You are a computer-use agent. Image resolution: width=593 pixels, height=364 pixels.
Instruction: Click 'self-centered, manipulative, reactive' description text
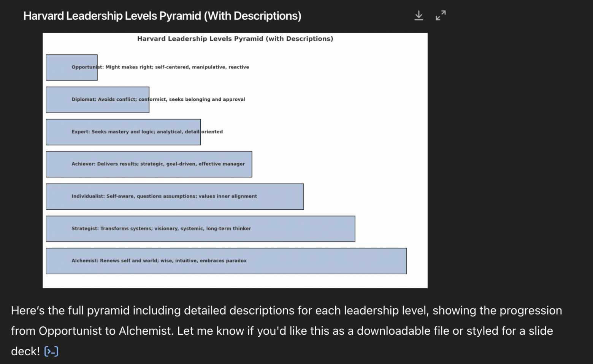click(x=202, y=67)
